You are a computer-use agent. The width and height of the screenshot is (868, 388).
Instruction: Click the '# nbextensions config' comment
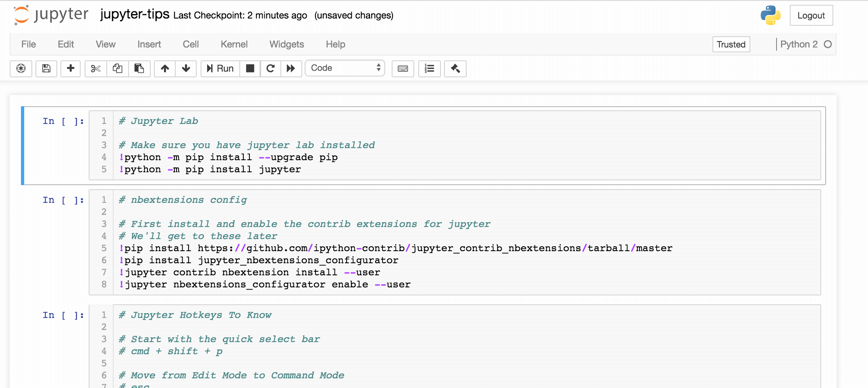coord(183,200)
